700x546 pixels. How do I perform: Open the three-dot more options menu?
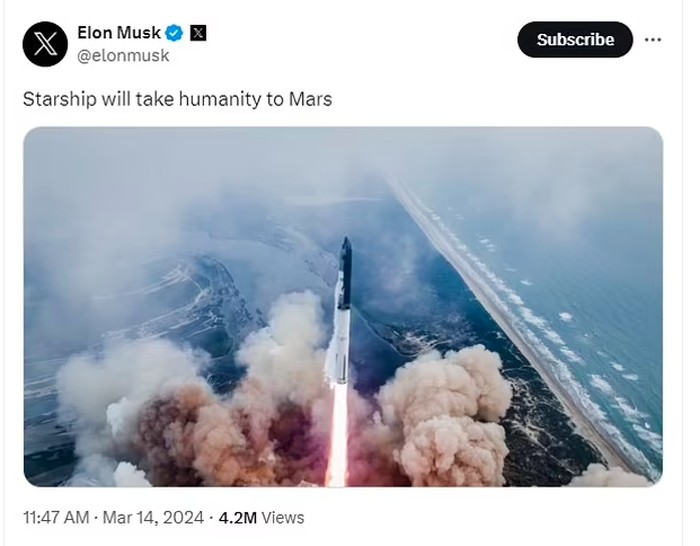653,40
